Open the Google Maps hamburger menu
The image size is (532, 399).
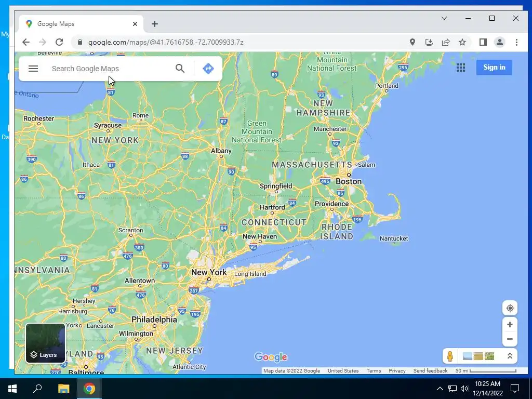click(x=33, y=69)
